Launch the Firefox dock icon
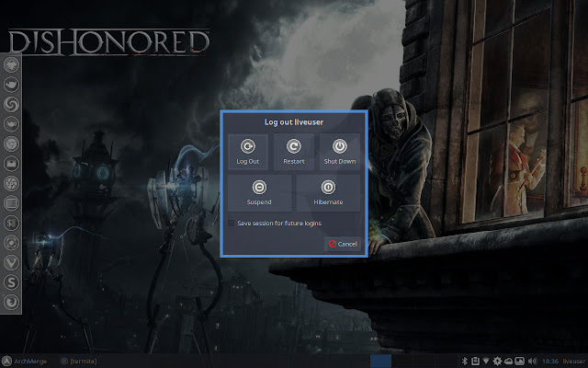 [x=11, y=302]
